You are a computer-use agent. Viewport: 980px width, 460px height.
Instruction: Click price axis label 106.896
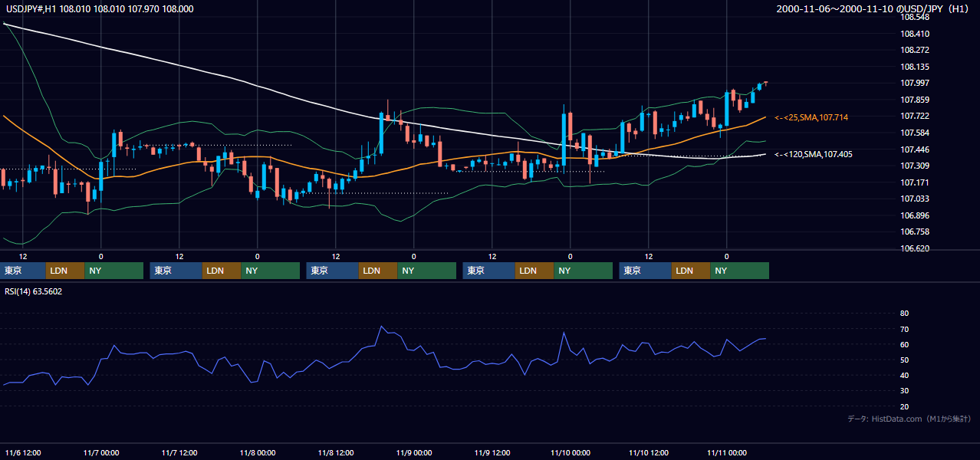[916, 216]
